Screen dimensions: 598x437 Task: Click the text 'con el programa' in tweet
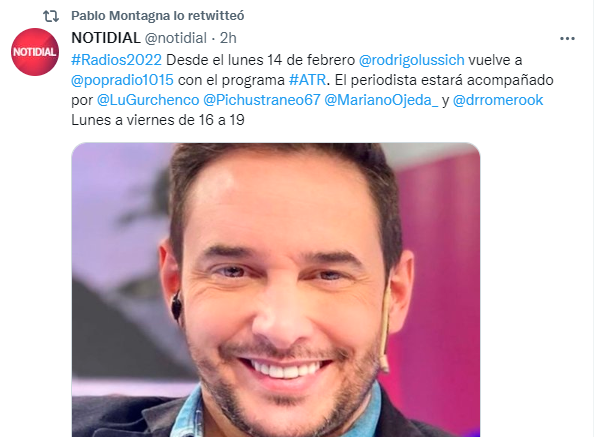coord(231,80)
